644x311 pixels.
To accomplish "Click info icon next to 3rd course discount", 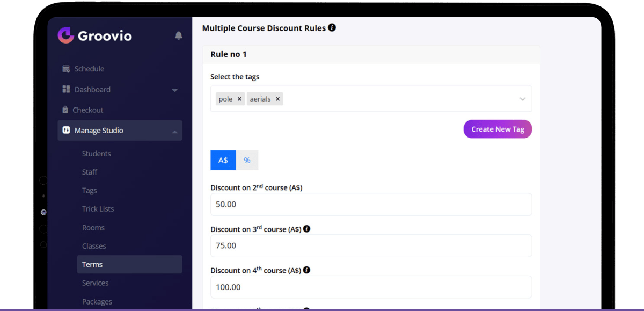I will (306, 229).
